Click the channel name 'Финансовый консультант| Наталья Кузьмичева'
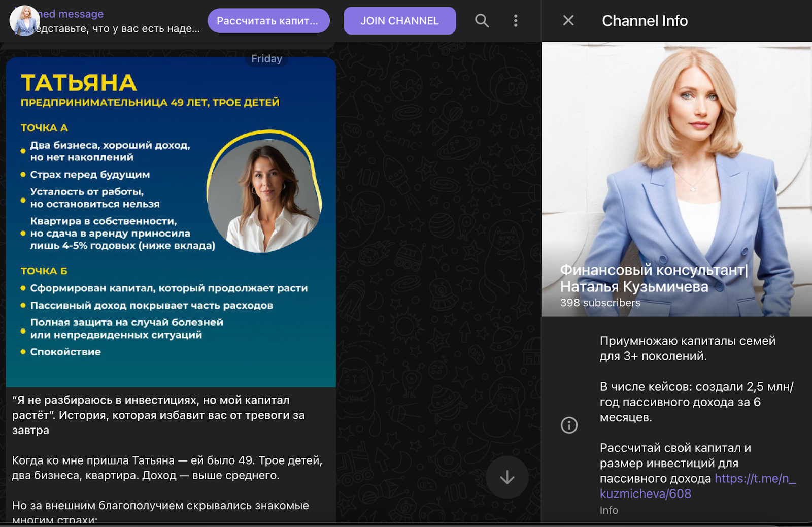This screenshot has width=812, height=527. pyautogui.click(x=654, y=278)
